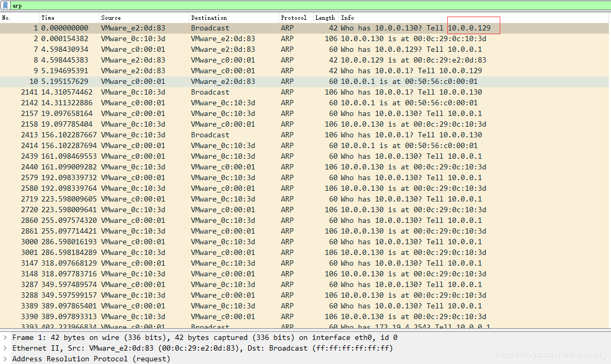Click time value 156.102287667
Viewport: 611px width, 364px height.
tap(69, 135)
